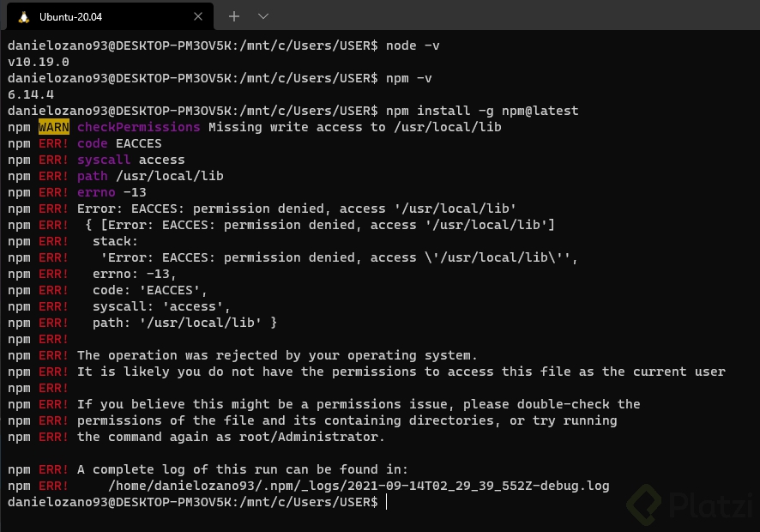Close the Ubuntu-20.04 tab
760x532 pixels.
(x=198, y=16)
